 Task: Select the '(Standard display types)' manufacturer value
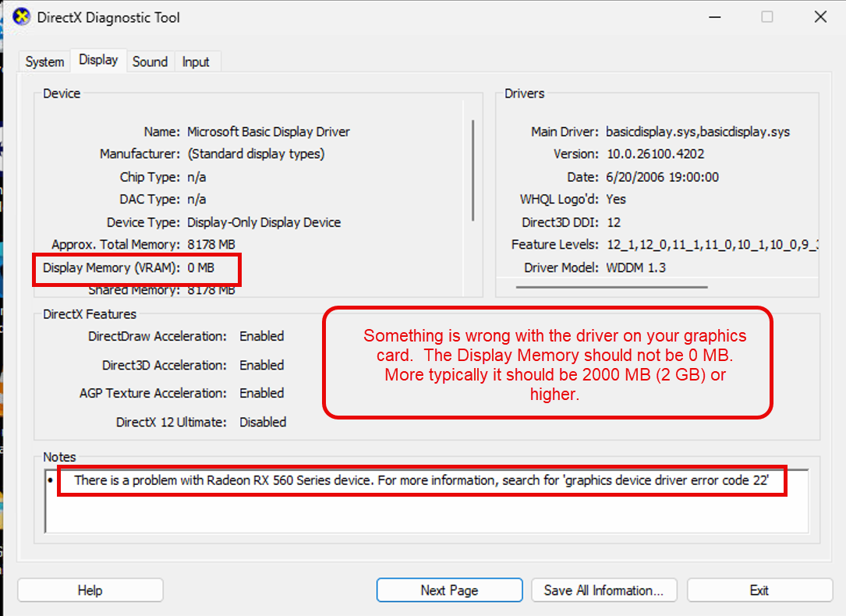(x=257, y=154)
